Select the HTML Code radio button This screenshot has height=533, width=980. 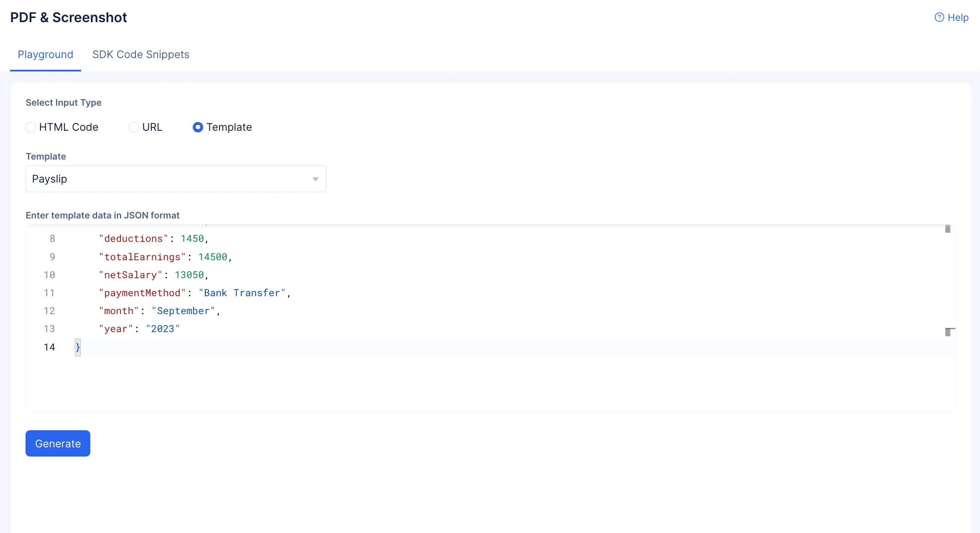[x=31, y=127]
